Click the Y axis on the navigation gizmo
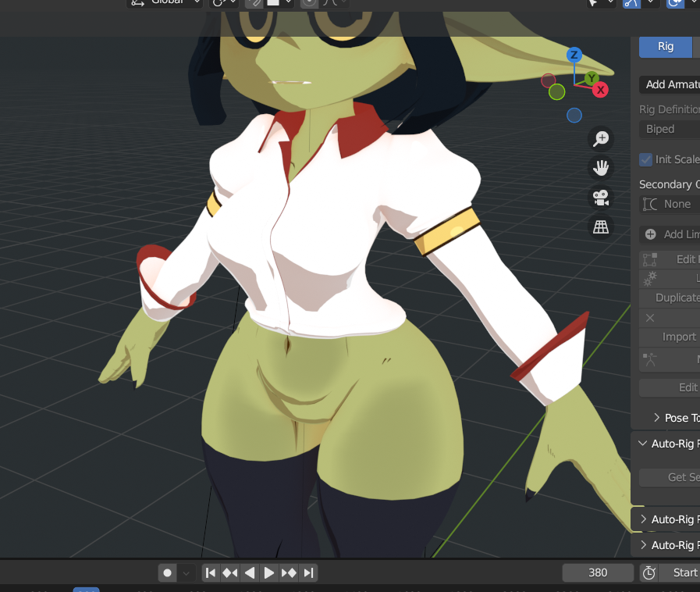 [x=592, y=79]
